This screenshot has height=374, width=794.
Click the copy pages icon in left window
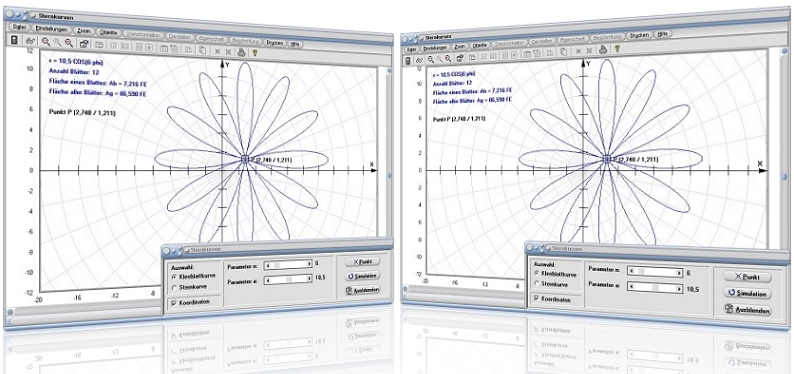(x=202, y=50)
